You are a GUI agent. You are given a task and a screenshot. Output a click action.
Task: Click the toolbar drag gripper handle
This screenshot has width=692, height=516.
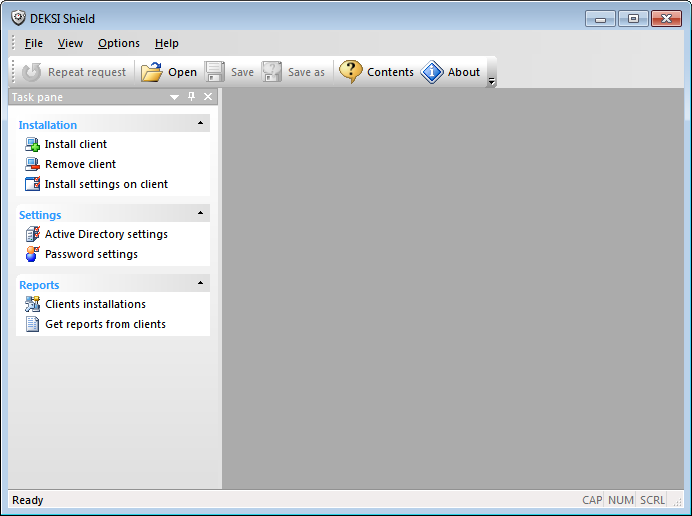(14, 72)
